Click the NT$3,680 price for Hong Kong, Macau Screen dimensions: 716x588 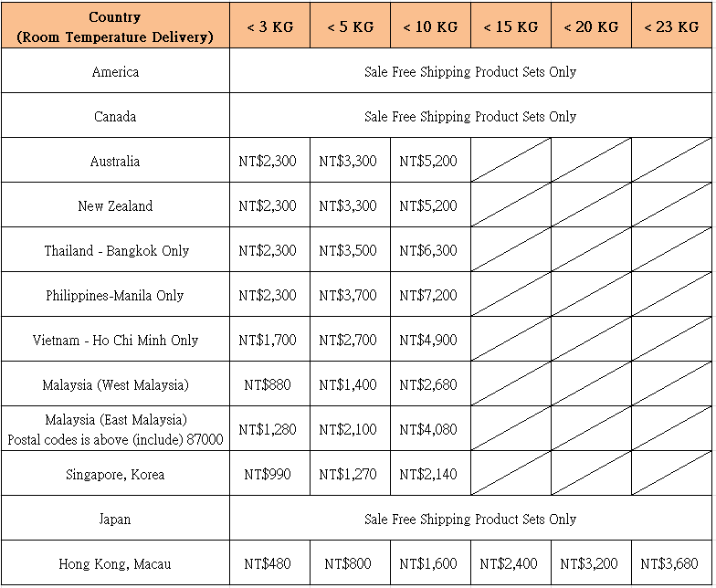(x=669, y=563)
